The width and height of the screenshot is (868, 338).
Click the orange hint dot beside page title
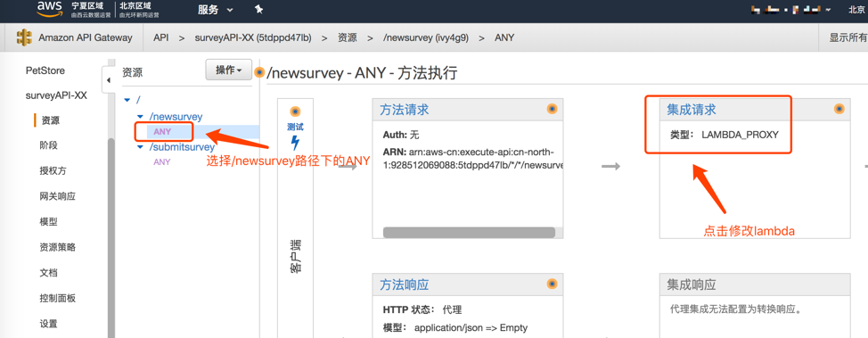(x=259, y=72)
